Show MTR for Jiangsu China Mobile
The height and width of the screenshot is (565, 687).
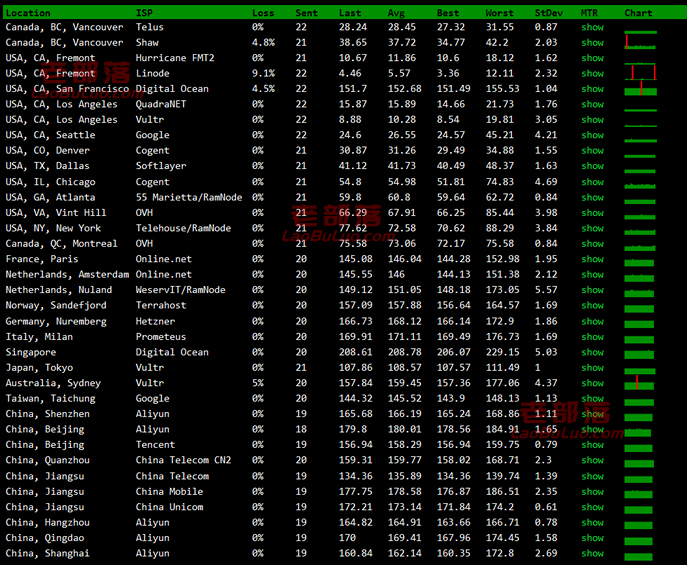(592, 491)
